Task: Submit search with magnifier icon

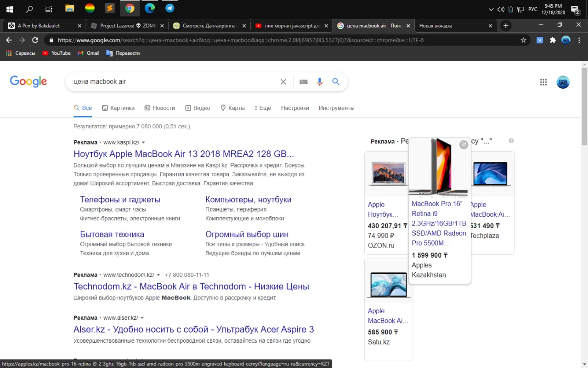Action: point(336,81)
